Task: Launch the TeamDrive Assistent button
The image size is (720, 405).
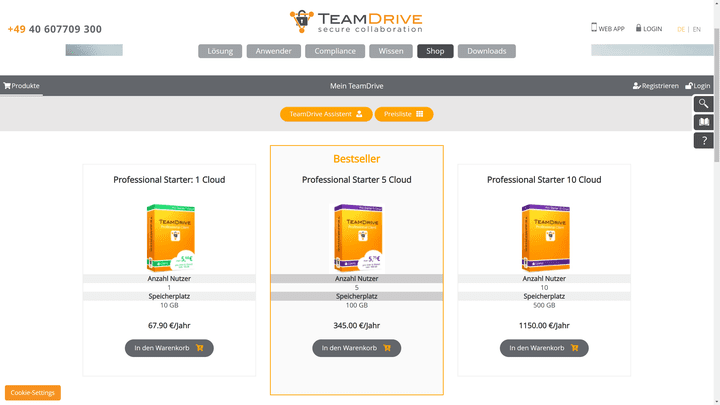Action: (x=326, y=114)
